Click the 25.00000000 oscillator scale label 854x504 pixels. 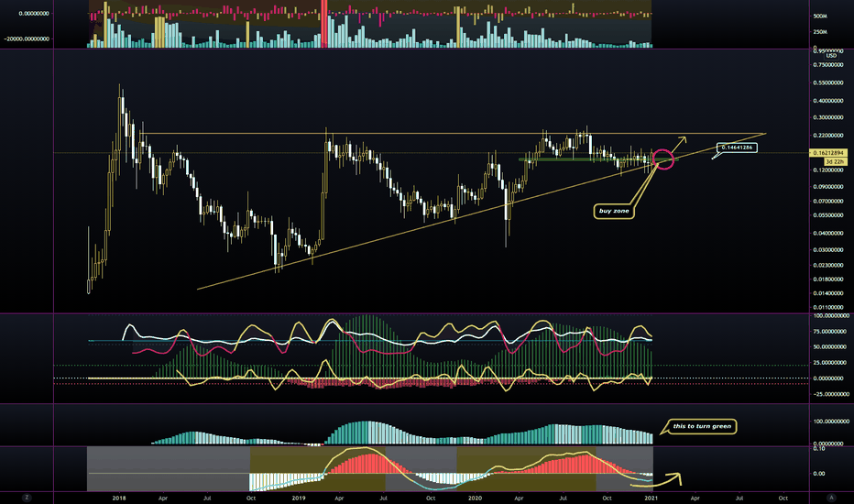(x=830, y=363)
